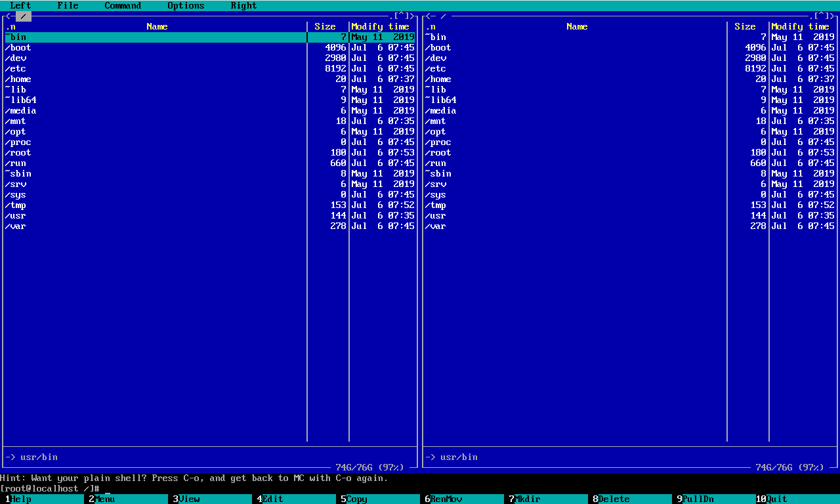The height and width of the screenshot is (504, 840).
Task: Select /var in left panel
Action: click(x=209, y=226)
